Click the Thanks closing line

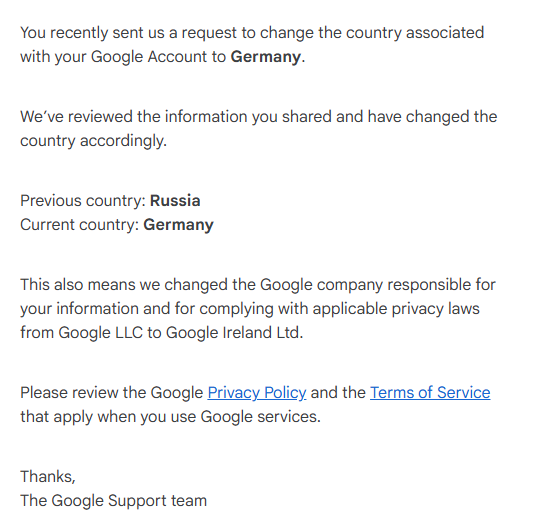pos(48,477)
